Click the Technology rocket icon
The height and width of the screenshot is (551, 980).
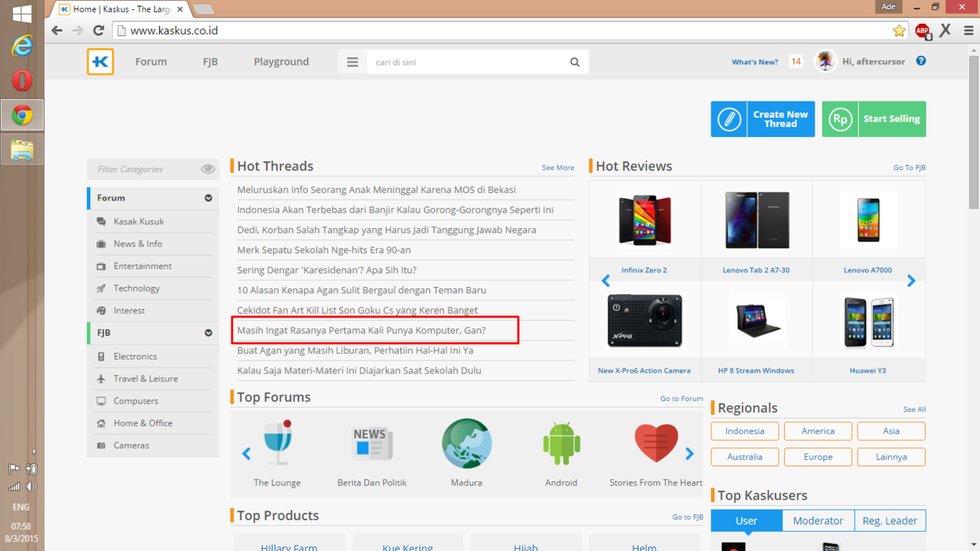101,289
